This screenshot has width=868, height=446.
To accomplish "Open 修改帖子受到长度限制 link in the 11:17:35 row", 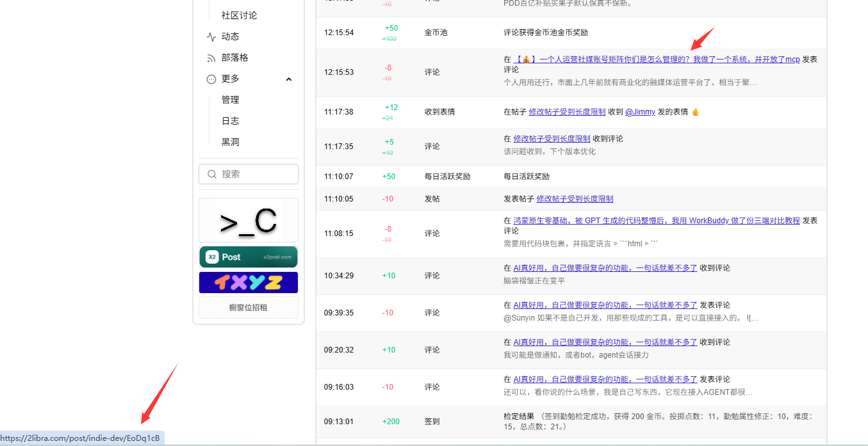I will tap(552, 139).
